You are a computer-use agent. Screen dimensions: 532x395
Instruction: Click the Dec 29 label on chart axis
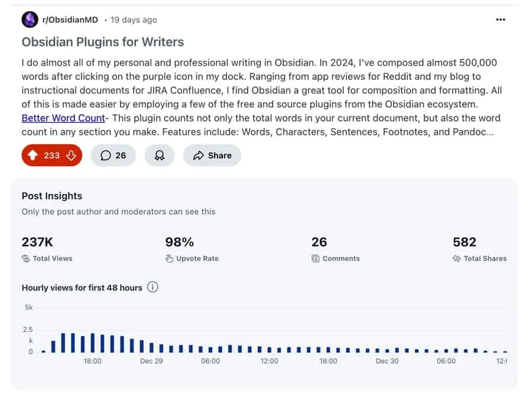151,361
